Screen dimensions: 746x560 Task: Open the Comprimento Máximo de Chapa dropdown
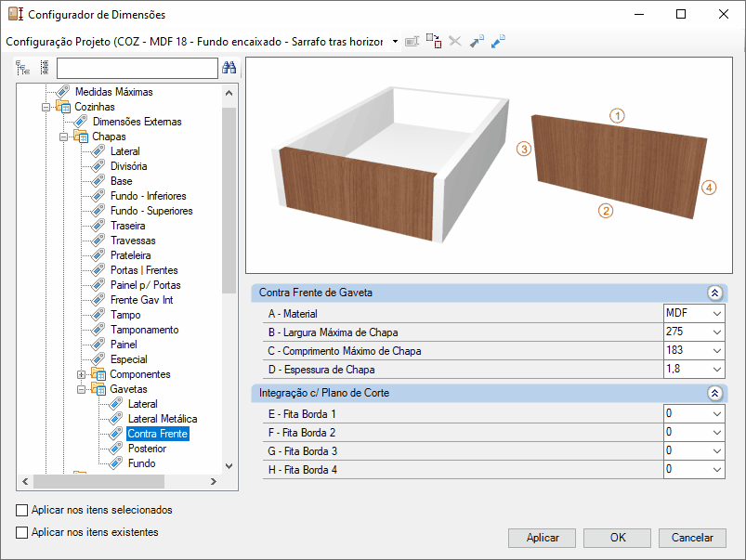[717, 351]
